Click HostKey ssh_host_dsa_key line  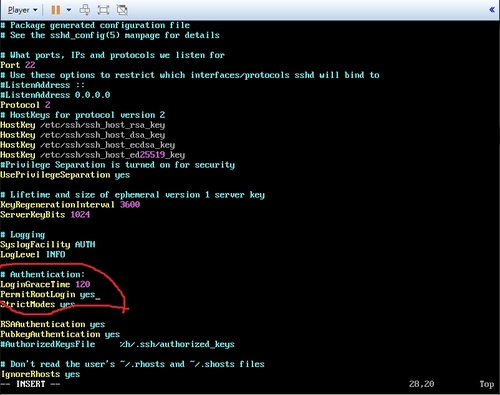pyautogui.click(x=83, y=135)
